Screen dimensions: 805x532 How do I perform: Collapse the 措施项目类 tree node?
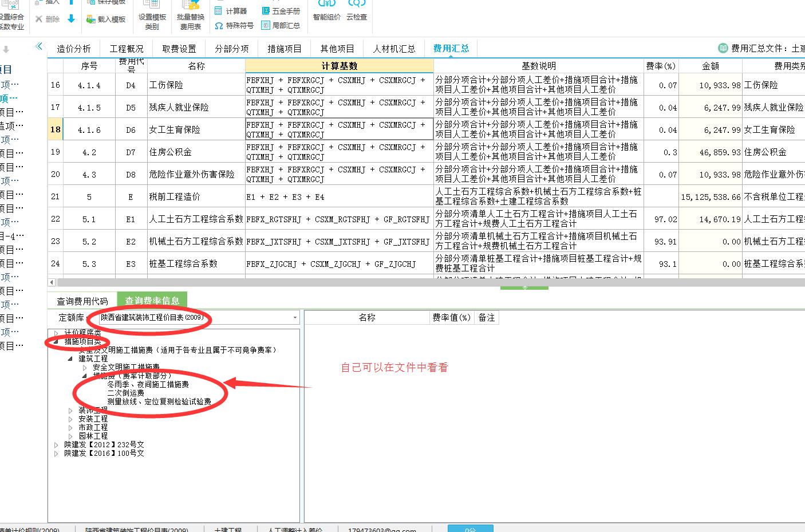tap(56, 341)
